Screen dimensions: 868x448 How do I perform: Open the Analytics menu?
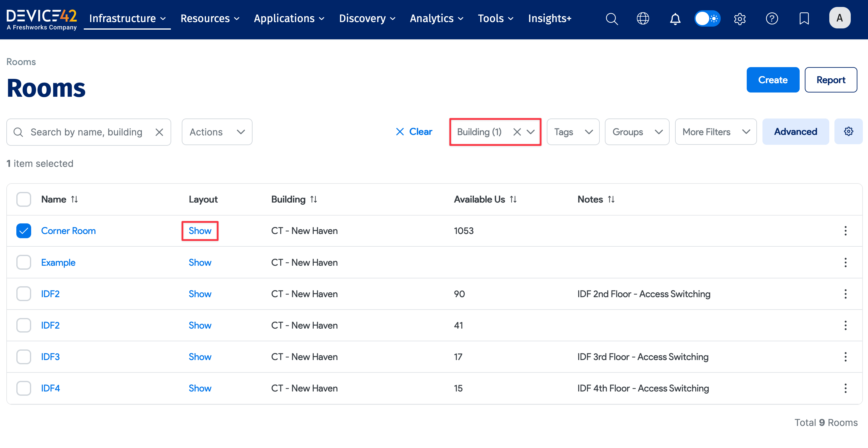click(436, 18)
